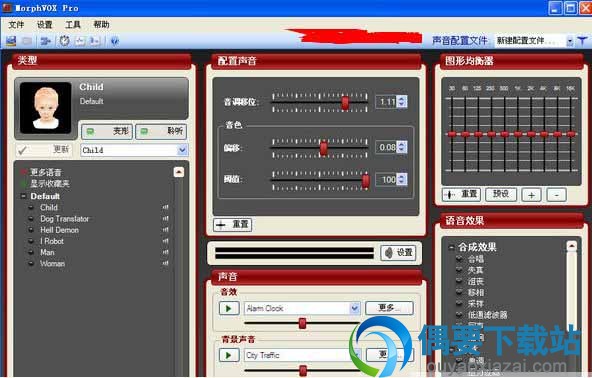The height and width of the screenshot is (378, 592).
Task: Click the equalizer plus button
Action: (x=531, y=195)
